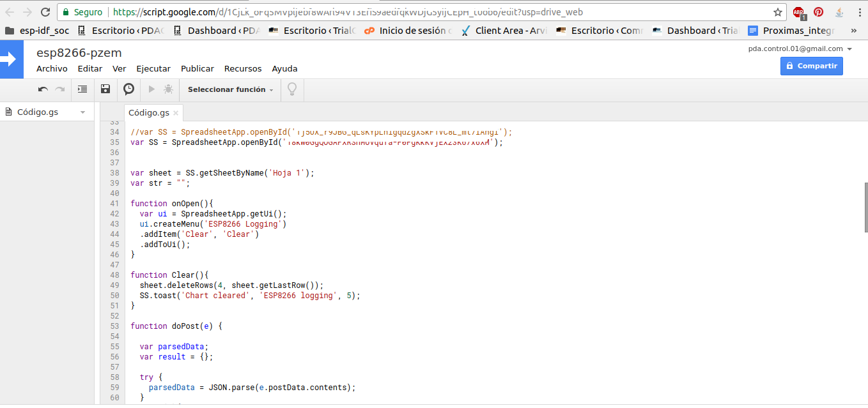Screen dimensions: 868x408
Task: Open the Seleccionar función dropdown
Action: (x=230, y=89)
